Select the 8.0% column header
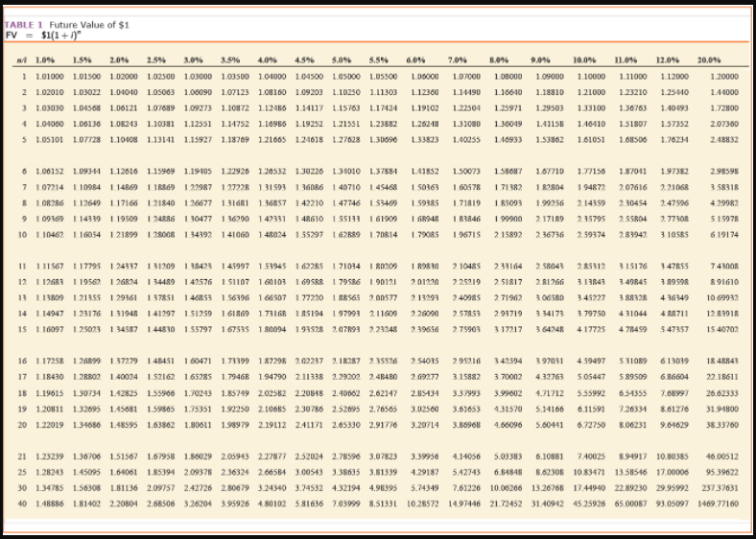The image size is (756, 539). (499, 60)
